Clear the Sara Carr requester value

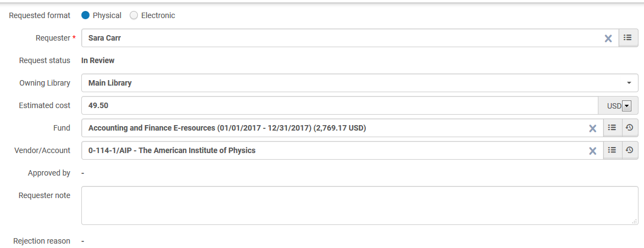click(608, 38)
